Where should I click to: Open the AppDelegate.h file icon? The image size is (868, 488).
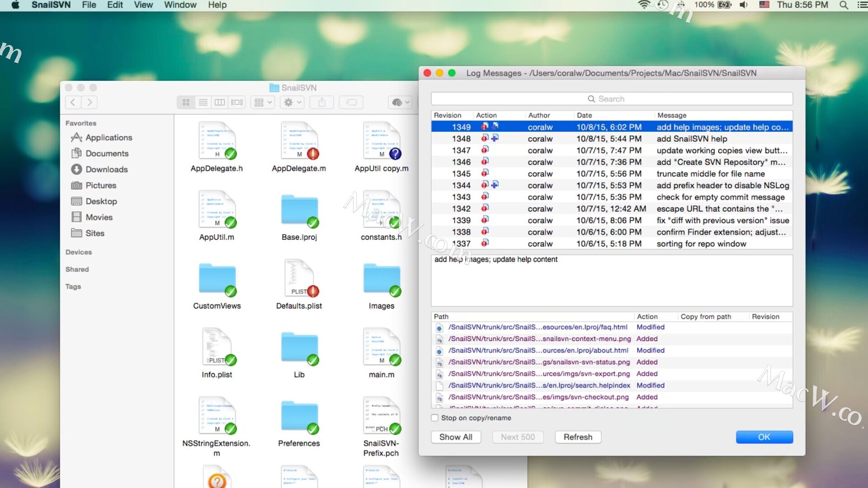click(x=217, y=141)
